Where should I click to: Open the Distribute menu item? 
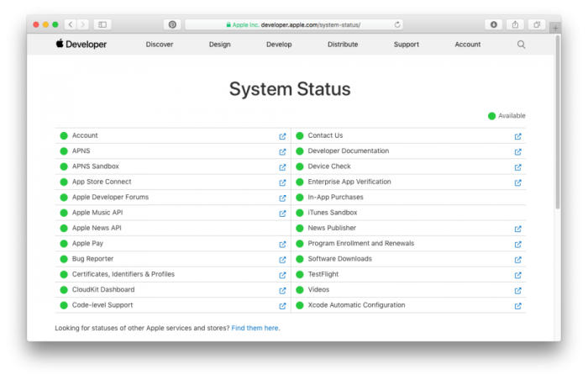[343, 45]
